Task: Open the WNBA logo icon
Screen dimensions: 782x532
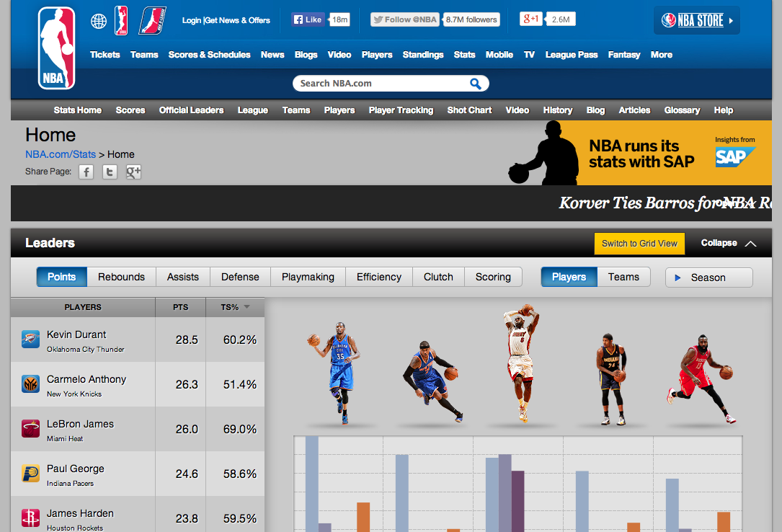Action: pyautogui.click(x=121, y=20)
